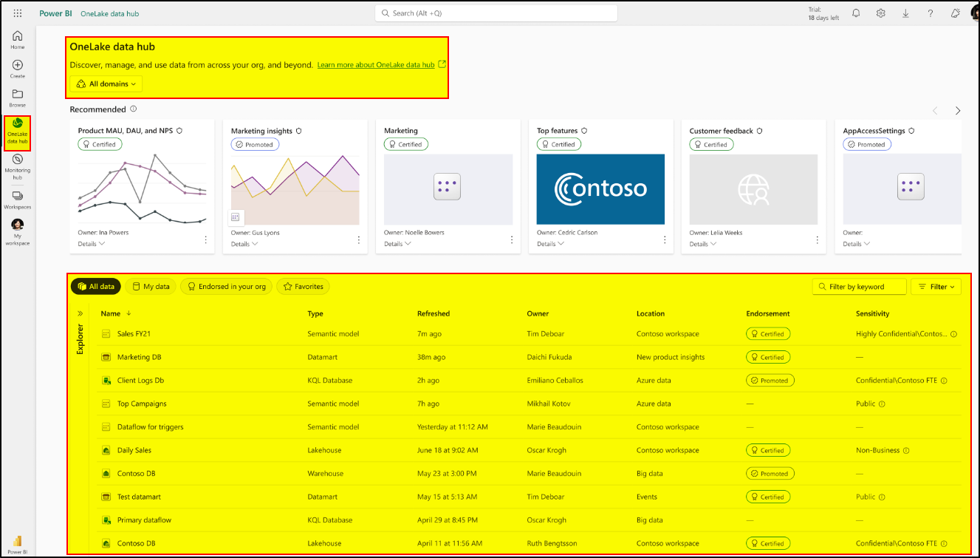Click the feedback icon in the header
The height and width of the screenshot is (558, 980).
pyautogui.click(x=955, y=13)
